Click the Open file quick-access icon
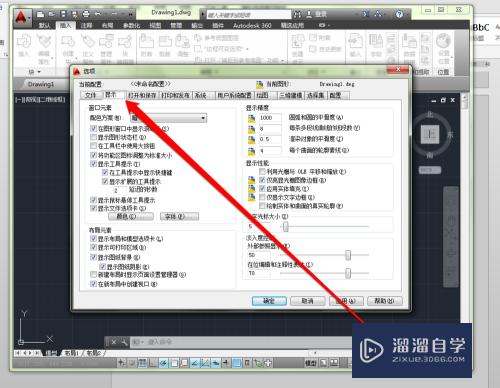The image size is (500, 388). click(52, 14)
